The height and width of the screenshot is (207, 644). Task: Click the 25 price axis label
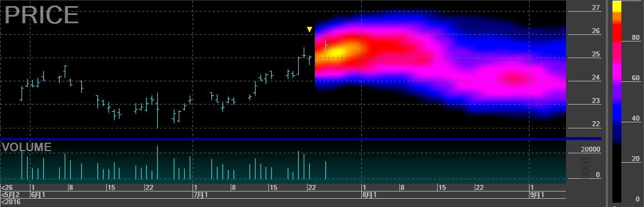pyautogui.click(x=595, y=54)
